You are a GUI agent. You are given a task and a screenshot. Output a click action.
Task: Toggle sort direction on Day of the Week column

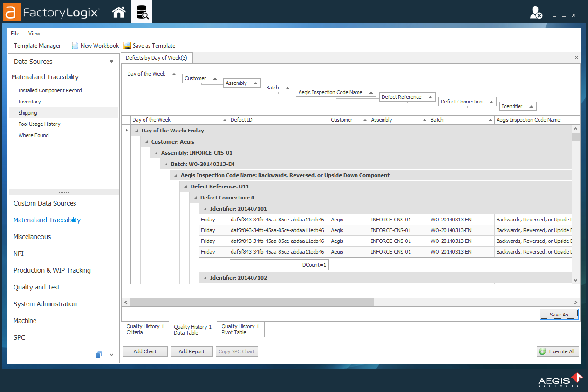223,120
